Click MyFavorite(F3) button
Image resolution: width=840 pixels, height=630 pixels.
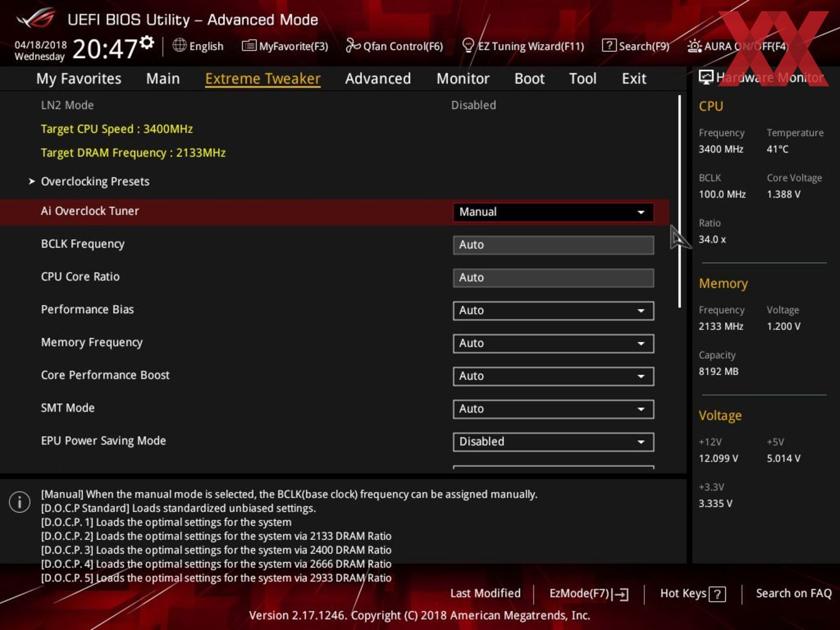pyautogui.click(x=285, y=46)
